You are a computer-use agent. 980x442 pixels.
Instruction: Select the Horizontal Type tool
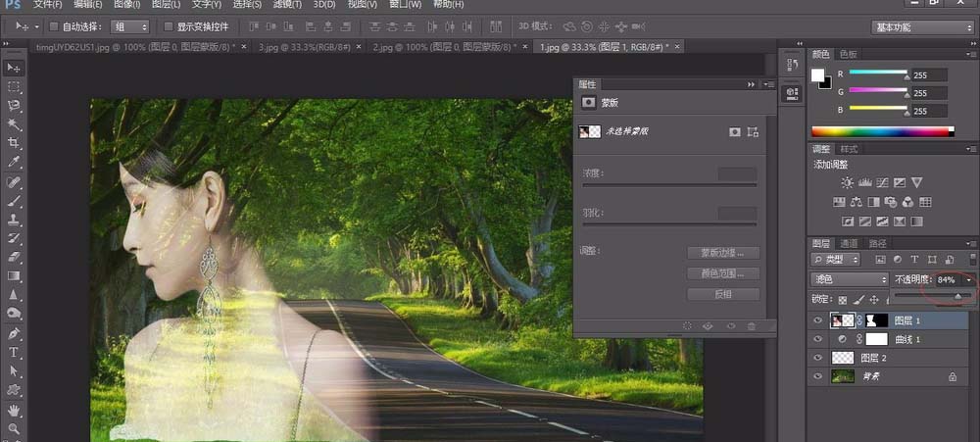pyautogui.click(x=13, y=353)
